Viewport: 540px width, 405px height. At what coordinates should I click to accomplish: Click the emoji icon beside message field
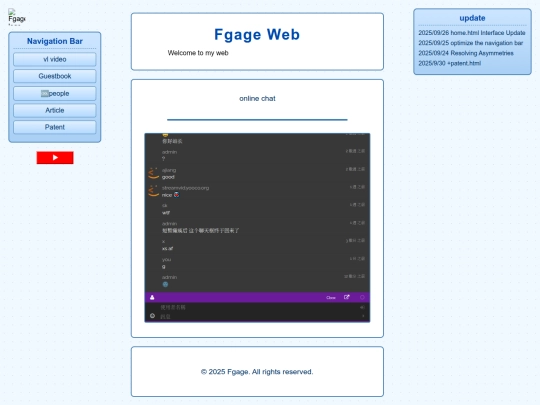click(x=152, y=316)
